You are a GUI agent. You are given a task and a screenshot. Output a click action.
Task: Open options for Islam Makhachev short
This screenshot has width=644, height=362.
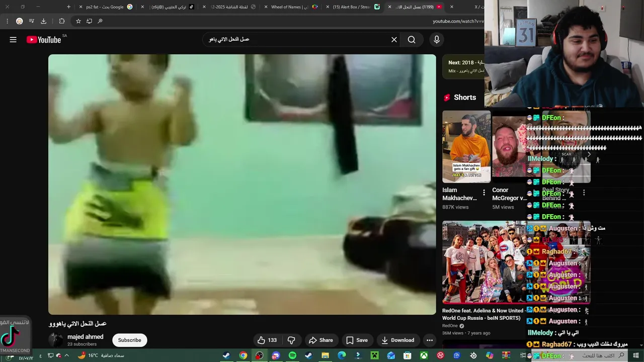coord(484,193)
